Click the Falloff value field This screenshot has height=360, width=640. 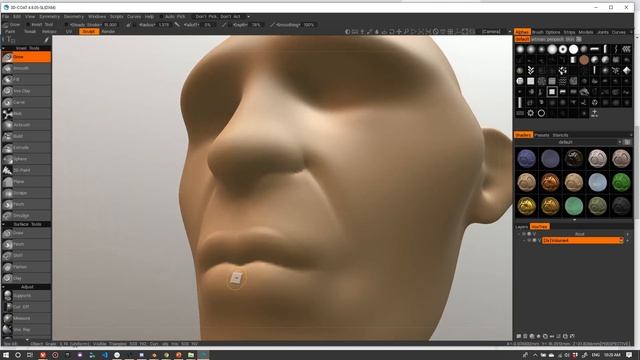pyautogui.click(x=208, y=25)
